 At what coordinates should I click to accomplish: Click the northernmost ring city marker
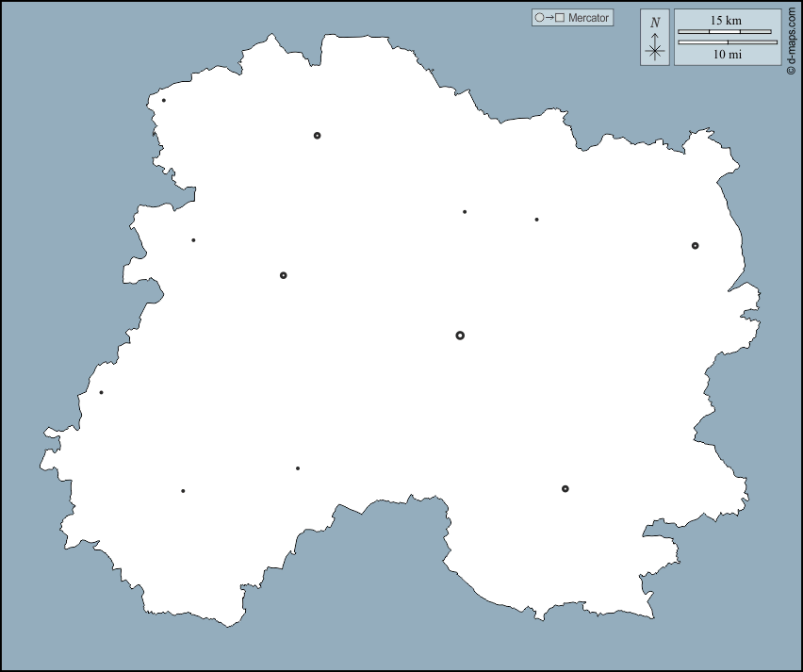click(317, 136)
